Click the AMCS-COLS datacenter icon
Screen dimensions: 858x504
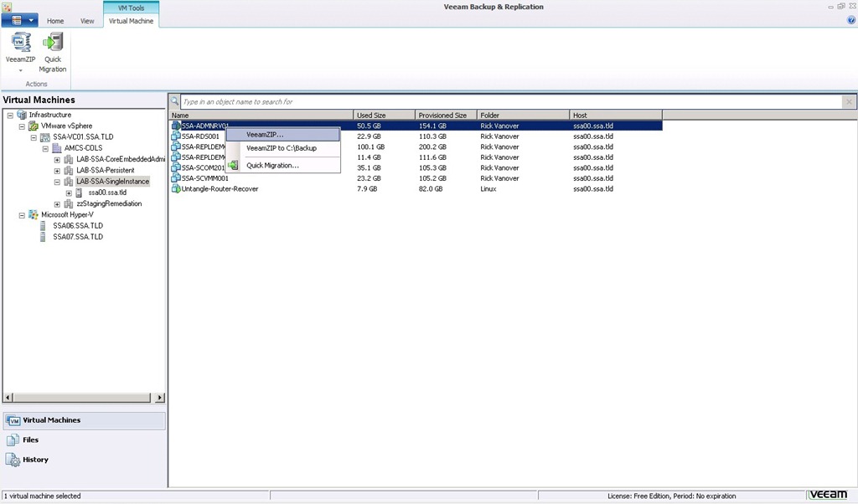pos(57,148)
